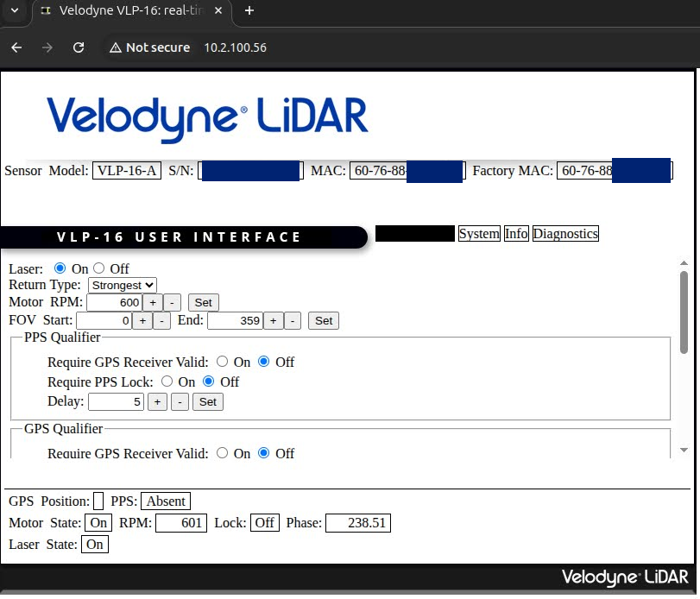Increase FOV Start with plus button
Screen dimensions: 700x599
142,320
